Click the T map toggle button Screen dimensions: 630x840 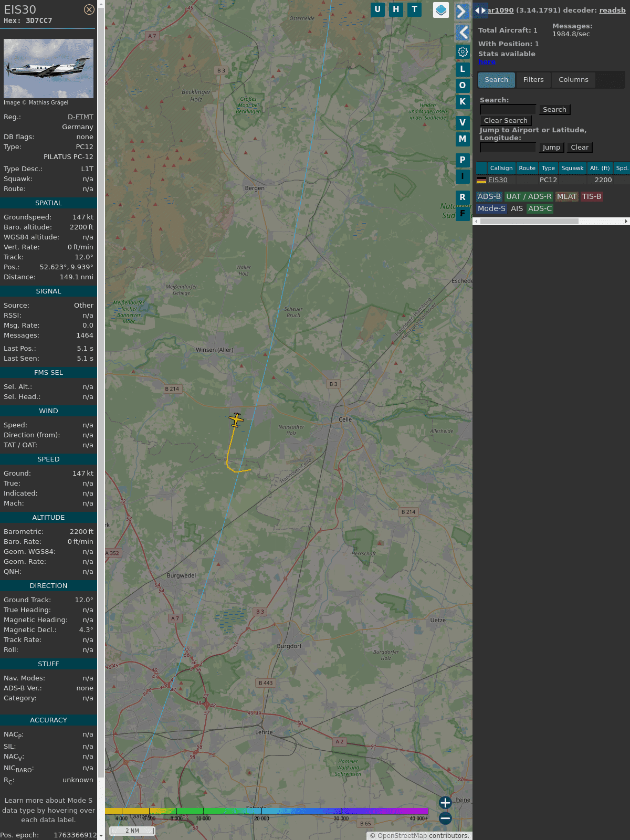point(415,9)
